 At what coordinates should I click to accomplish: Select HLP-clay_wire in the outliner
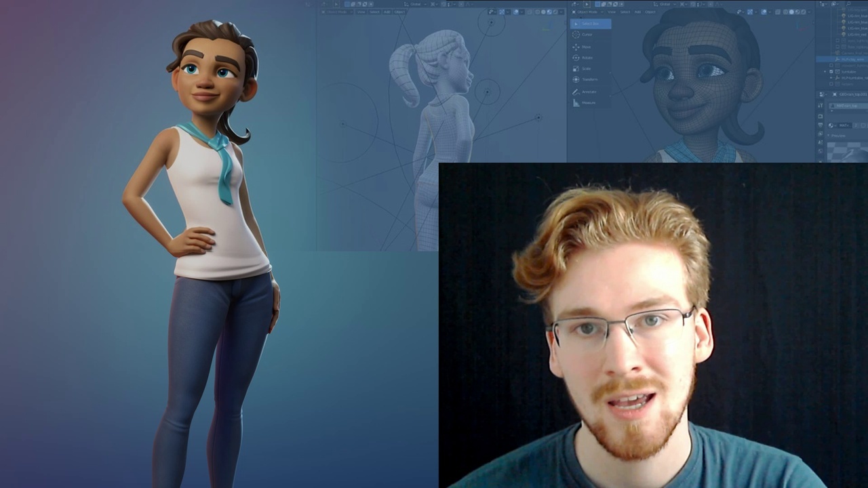(x=852, y=60)
